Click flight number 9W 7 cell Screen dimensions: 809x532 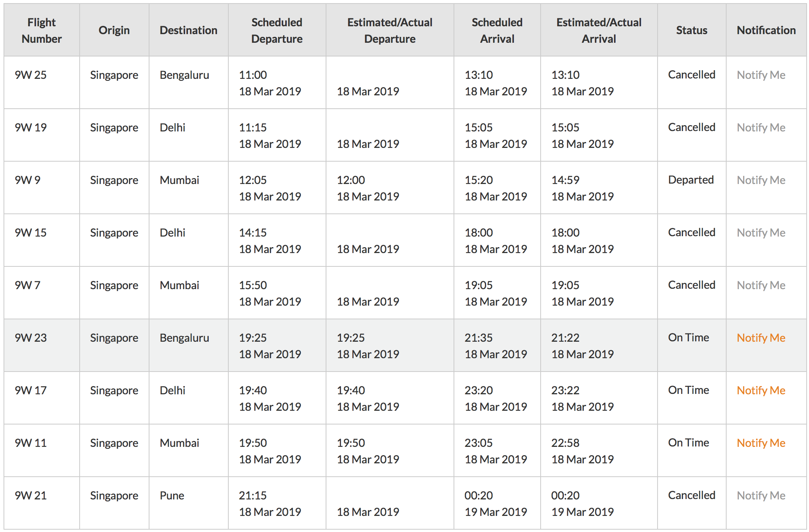pos(27,285)
